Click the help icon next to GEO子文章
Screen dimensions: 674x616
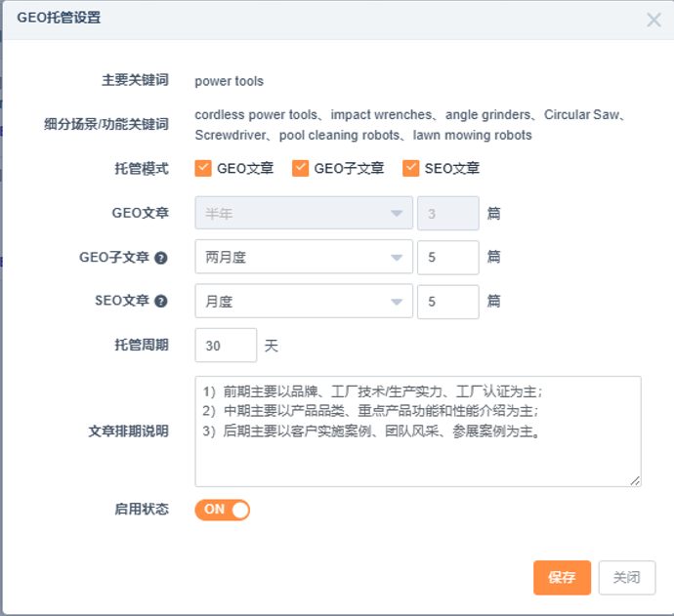[161, 258]
